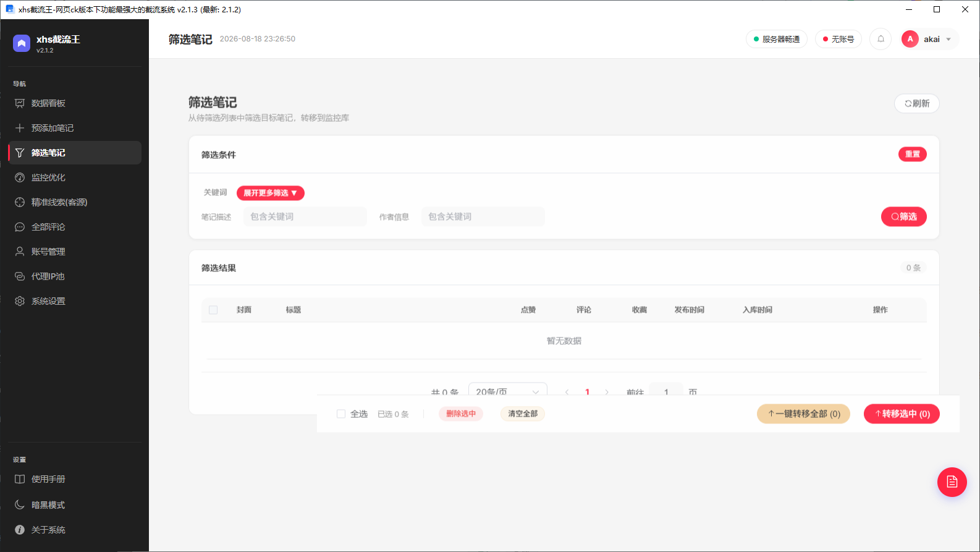Click the info icon for 关于系统
This screenshot has width=980, height=552.
point(20,530)
